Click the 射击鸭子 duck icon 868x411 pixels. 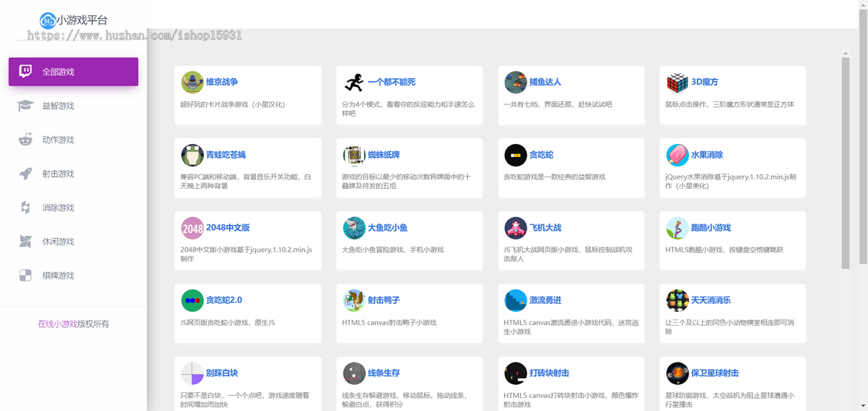click(354, 300)
